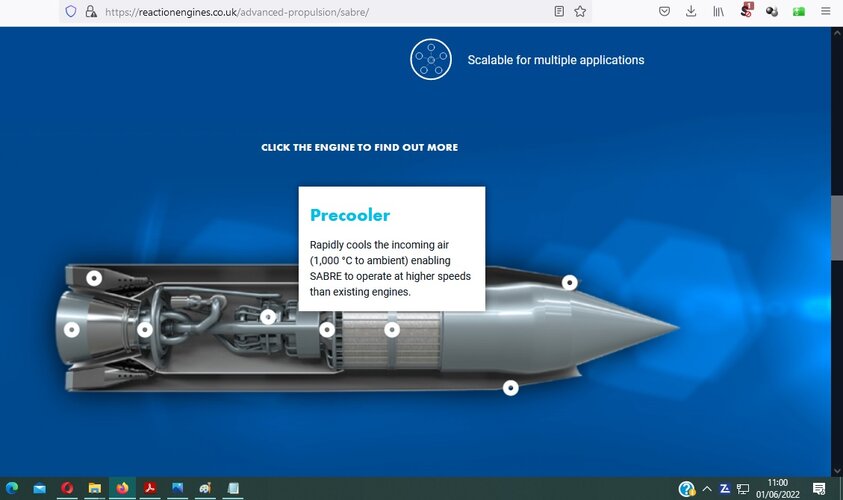Open Opera browser from the taskbar
The width and height of the screenshot is (843, 500).
[67, 488]
